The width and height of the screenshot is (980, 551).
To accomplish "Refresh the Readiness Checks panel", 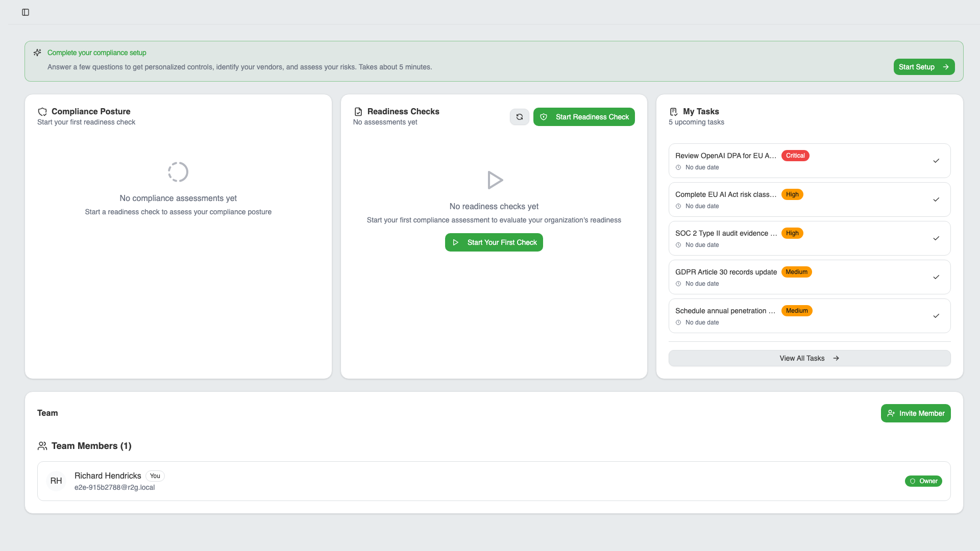I will coord(519,117).
